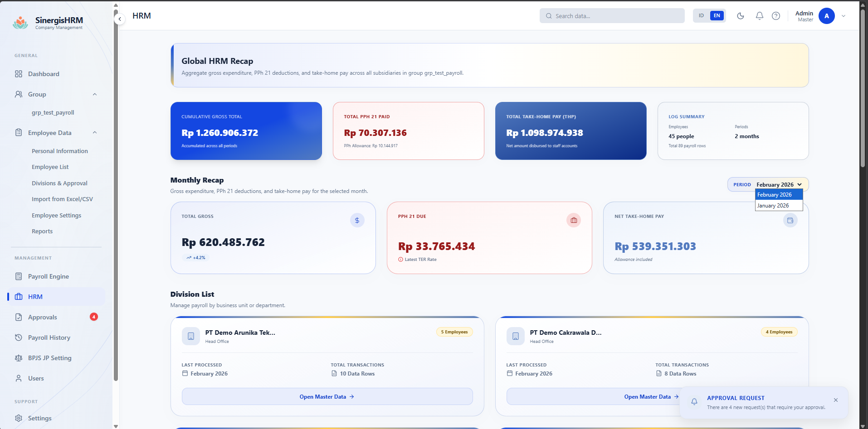Image resolution: width=868 pixels, height=429 pixels.
Task: Click the Payroll History clock icon
Action: pyautogui.click(x=19, y=337)
